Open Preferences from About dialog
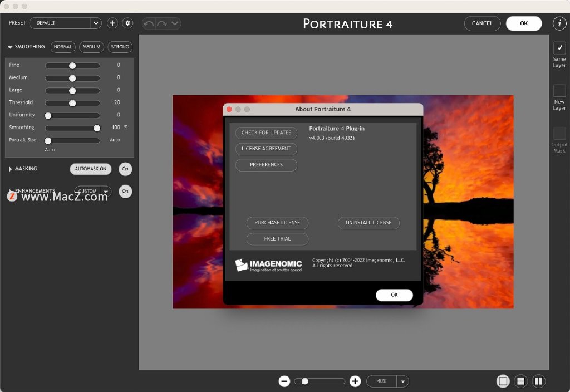Image resolution: width=570 pixels, height=392 pixels. click(x=267, y=165)
